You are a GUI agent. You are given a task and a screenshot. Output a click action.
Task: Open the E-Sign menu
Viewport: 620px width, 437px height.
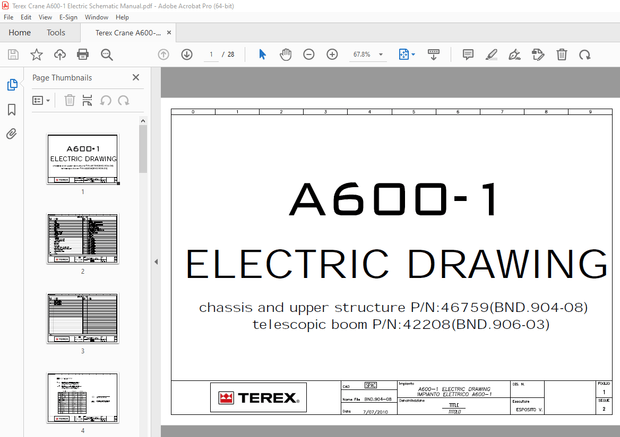68,17
